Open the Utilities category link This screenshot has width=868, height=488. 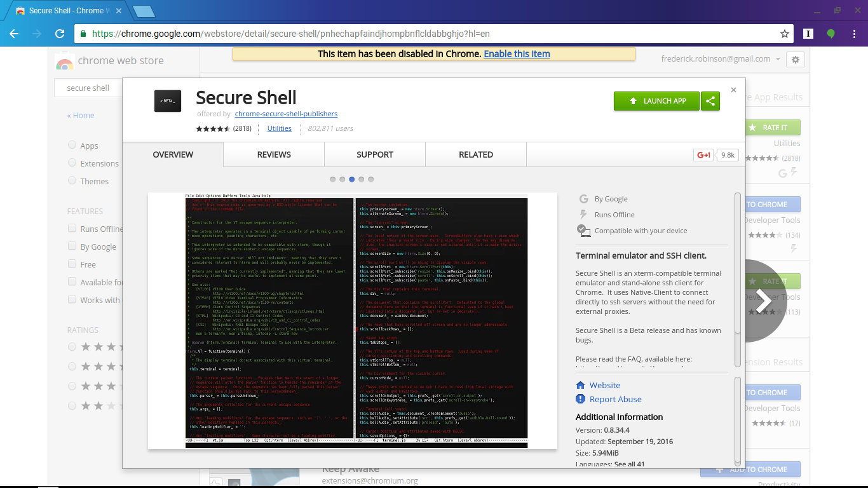pyautogui.click(x=280, y=128)
